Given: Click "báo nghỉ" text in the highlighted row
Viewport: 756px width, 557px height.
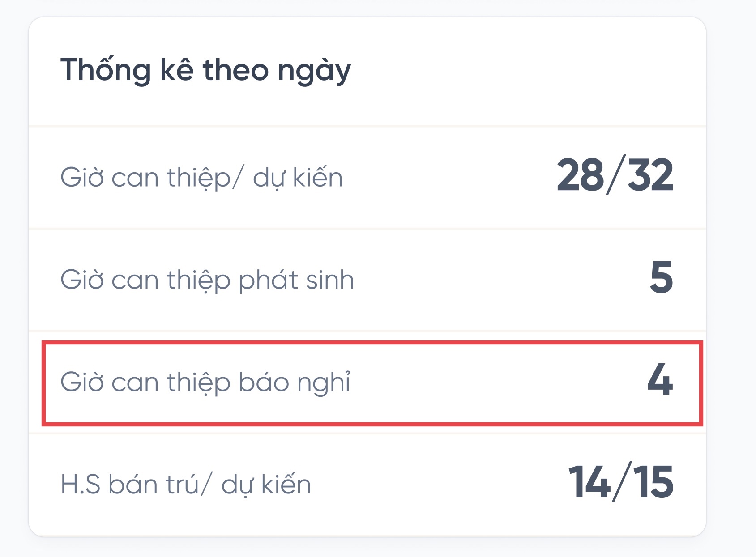Looking at the screenshot, I should click(x=294, y=383).
